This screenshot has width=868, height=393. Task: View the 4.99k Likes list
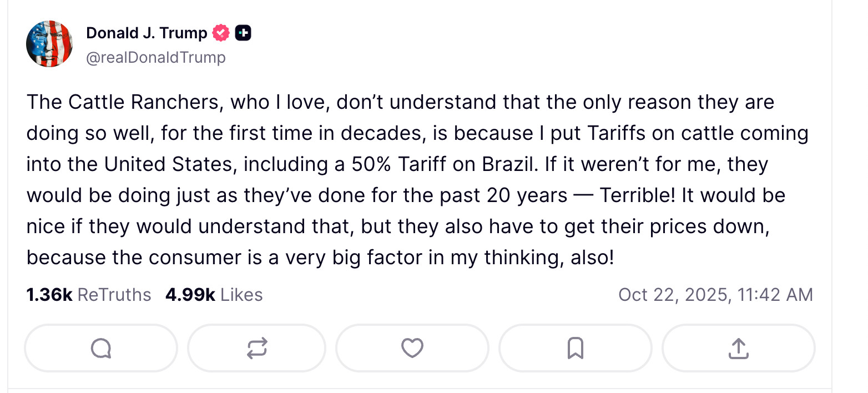point(214,295)
